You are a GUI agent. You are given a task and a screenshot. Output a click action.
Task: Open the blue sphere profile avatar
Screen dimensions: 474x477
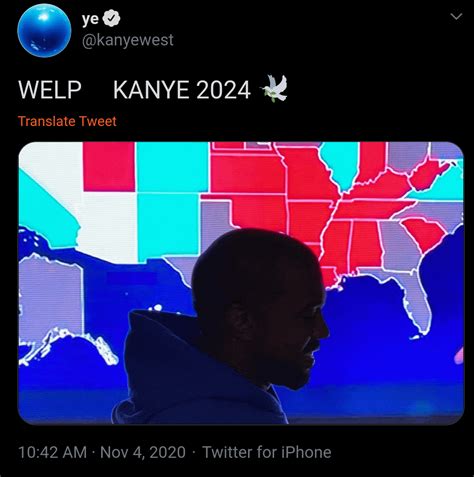(44, 31)
